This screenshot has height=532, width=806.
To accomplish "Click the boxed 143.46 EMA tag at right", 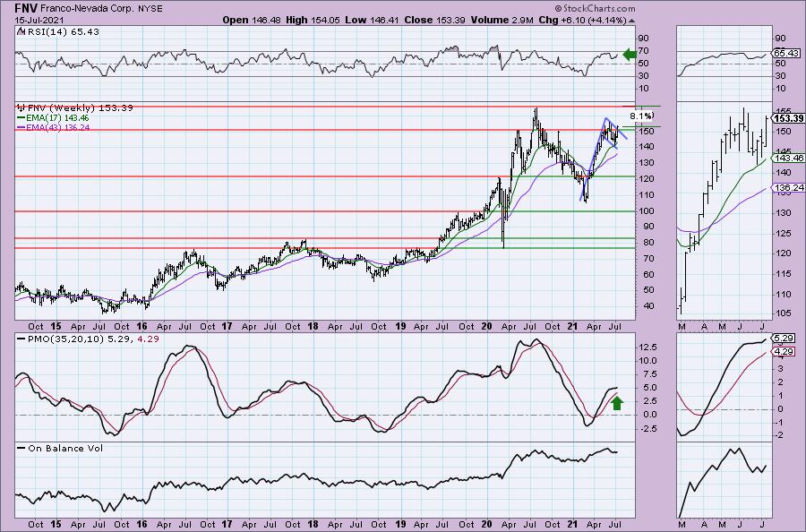I will click(x=788, y=159).
